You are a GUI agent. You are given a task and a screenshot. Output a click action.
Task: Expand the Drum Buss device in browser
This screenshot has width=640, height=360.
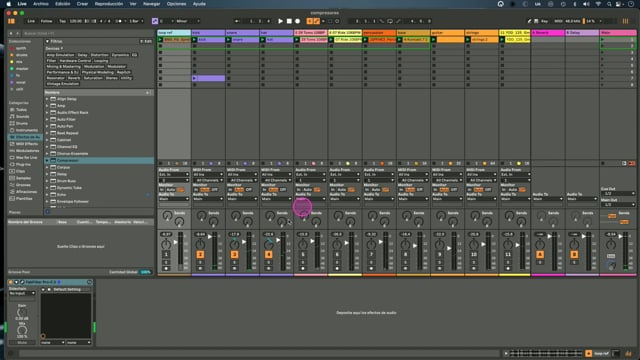tap(47, 181)
